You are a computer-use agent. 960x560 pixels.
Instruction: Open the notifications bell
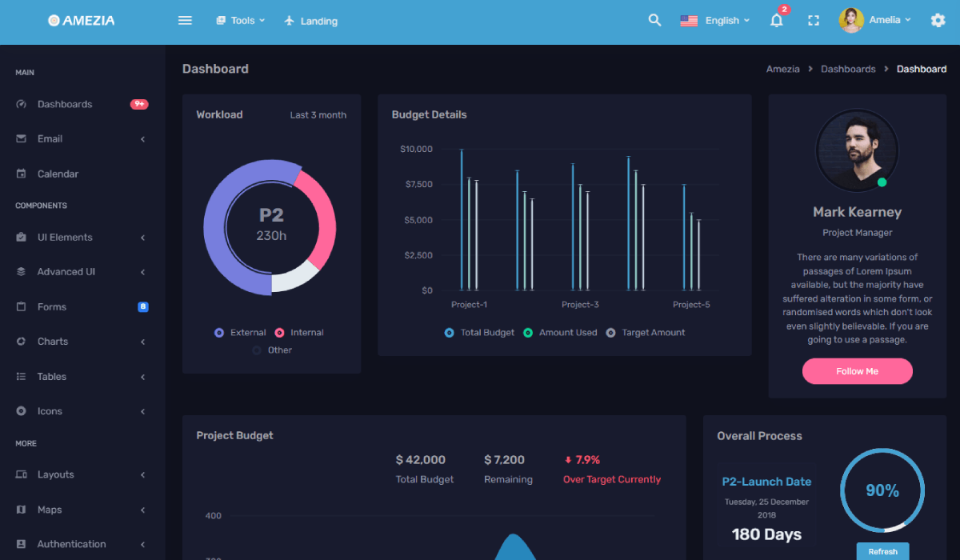(x=776, y=21)
